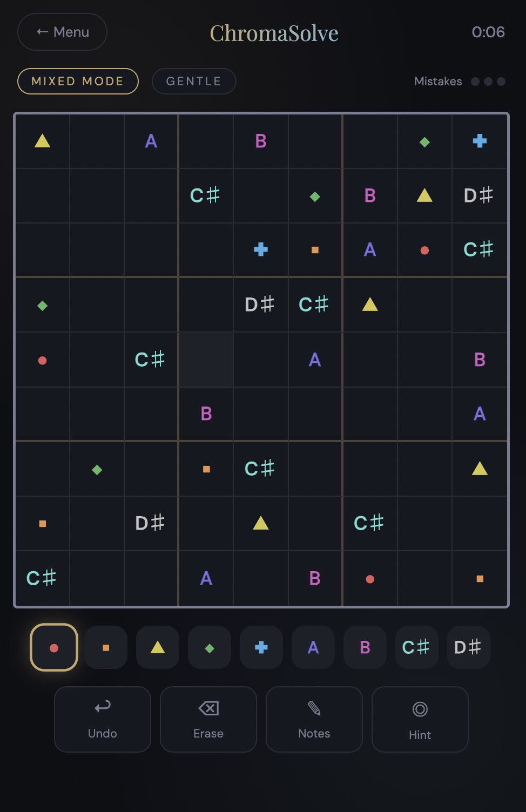Click the highlighted empty cell in grid center-left

pos(206,360)
